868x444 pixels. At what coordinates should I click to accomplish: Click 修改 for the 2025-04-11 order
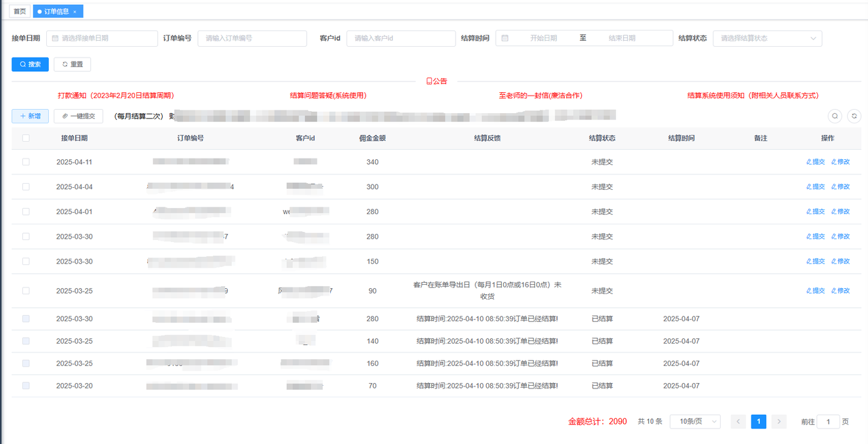point(840,162)
